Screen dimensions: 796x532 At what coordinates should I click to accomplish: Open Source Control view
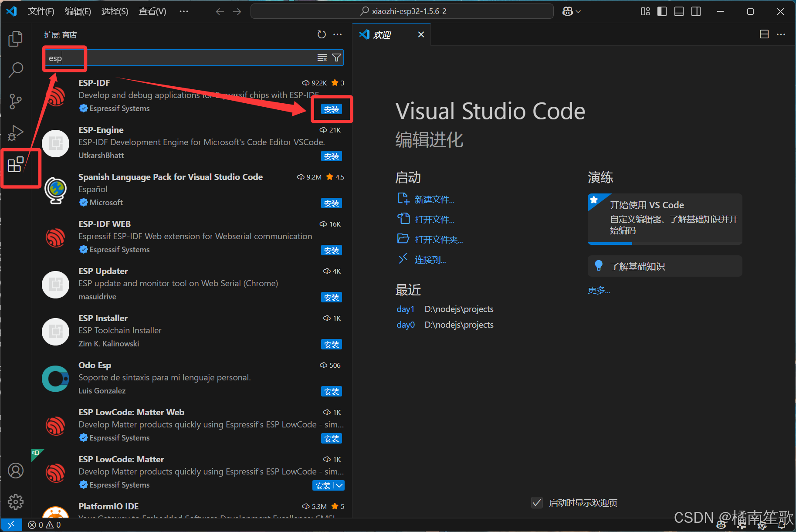point(16,101)
